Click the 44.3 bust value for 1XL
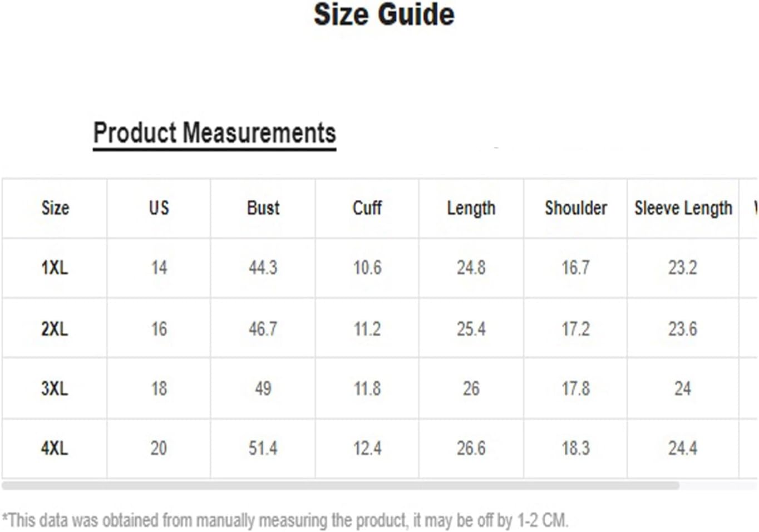Image resolution: width=759 pixels, height=532 pixels. pyautogui.click(x=263, y=268)
